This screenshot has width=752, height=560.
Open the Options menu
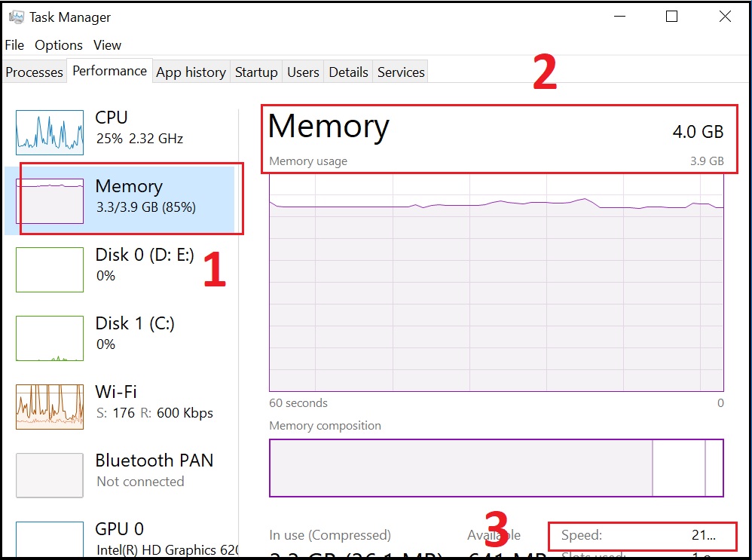click(59, 45)
